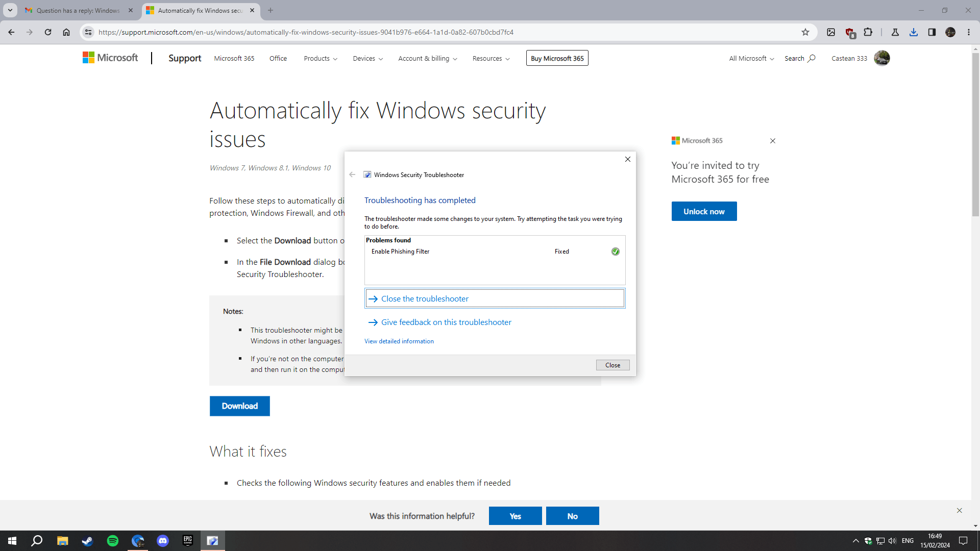Open View detailed information link
This screenshot has width=980, height=551.
coord(399,341)
